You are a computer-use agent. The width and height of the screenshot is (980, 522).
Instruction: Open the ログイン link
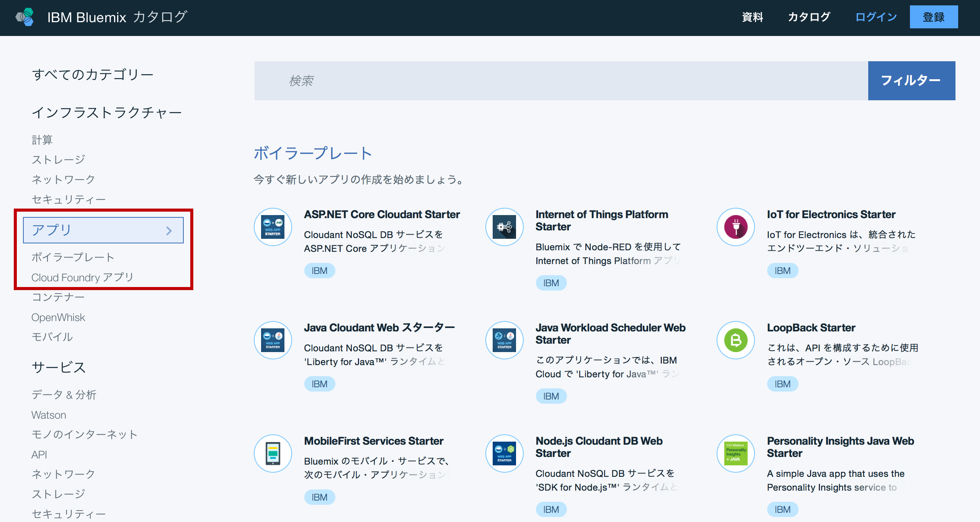pyautogui.click(x=876, y=17)
